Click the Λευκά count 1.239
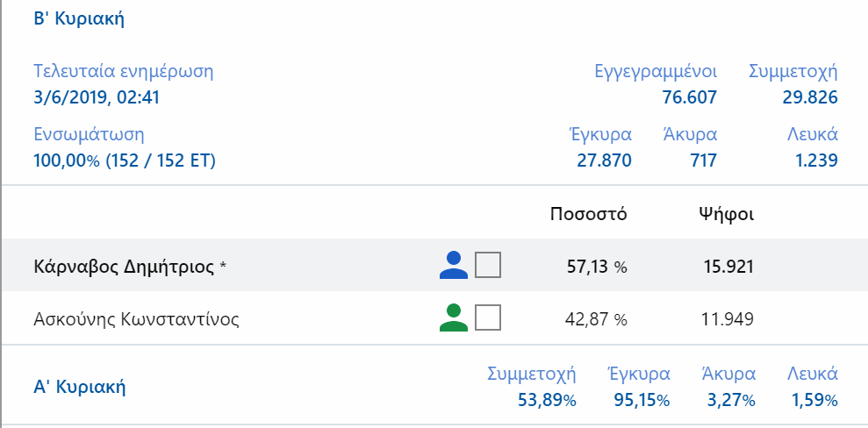The image size is (868, 428). pyautogui.click(x=817, y=160)
